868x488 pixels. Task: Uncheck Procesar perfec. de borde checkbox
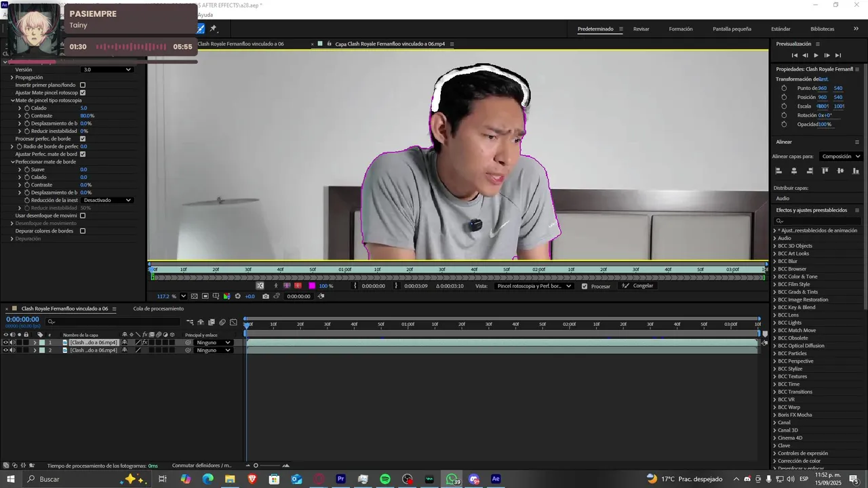pos(83,138)
